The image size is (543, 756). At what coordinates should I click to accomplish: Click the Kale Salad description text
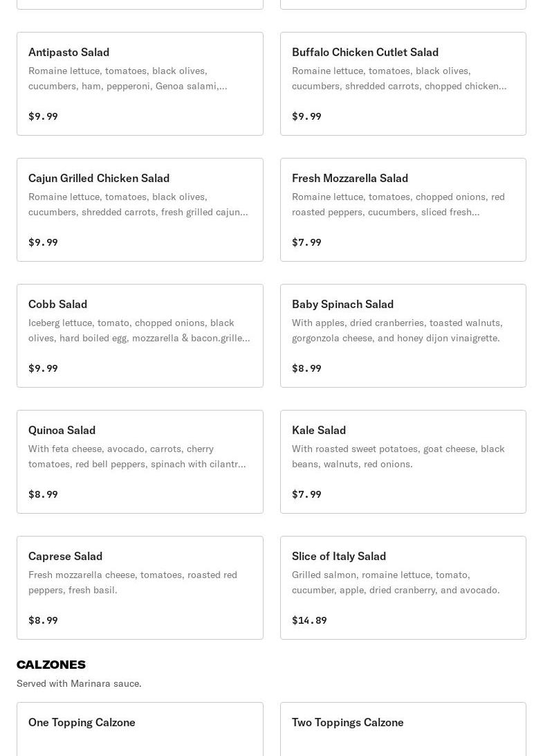398,456
